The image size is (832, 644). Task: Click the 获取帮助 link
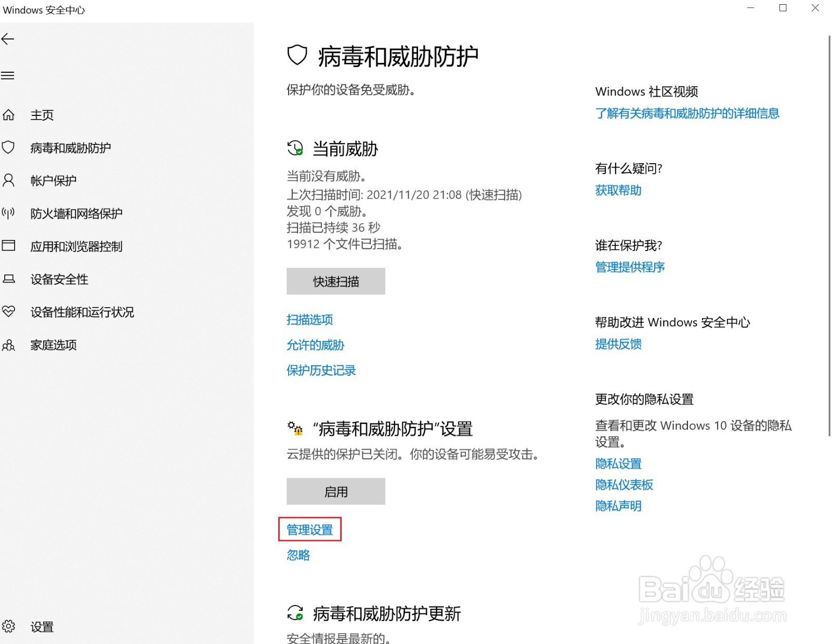618,190
